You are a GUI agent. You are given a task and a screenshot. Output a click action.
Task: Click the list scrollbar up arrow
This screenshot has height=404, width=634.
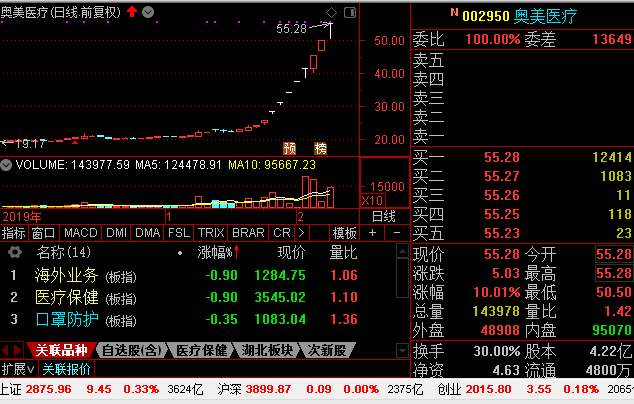[x=403, y=251]
